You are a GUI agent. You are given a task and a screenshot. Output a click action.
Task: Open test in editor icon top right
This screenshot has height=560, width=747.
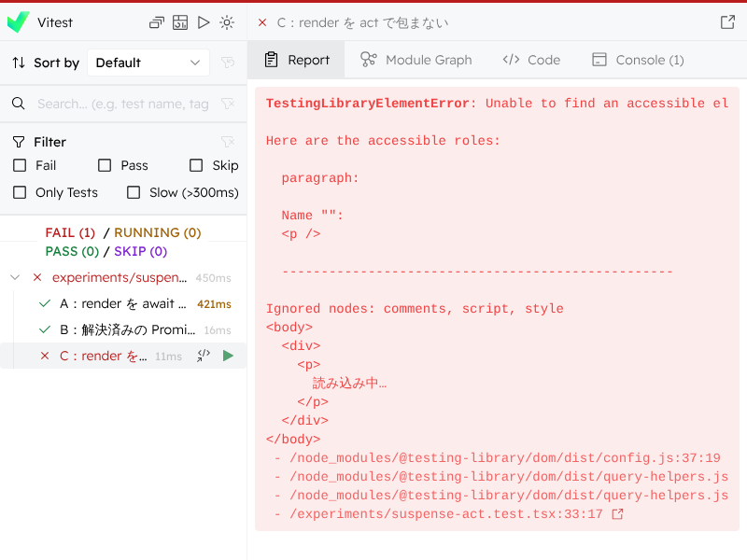pyautogui.click(x=727, y=21)
